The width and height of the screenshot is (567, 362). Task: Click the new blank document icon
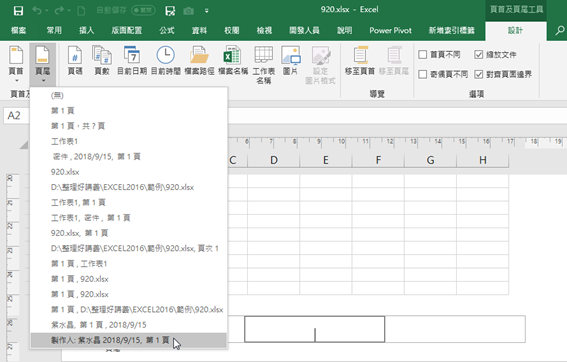tap(81, 10)
